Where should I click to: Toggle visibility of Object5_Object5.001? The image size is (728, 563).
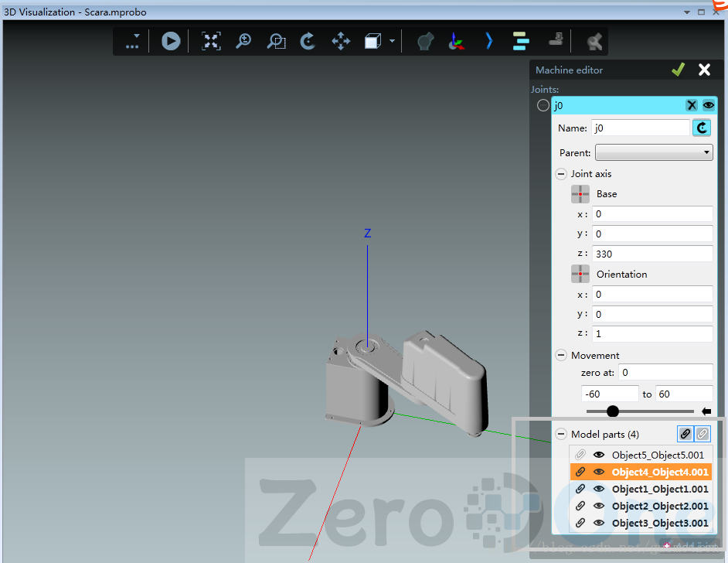tap(599, 455)
